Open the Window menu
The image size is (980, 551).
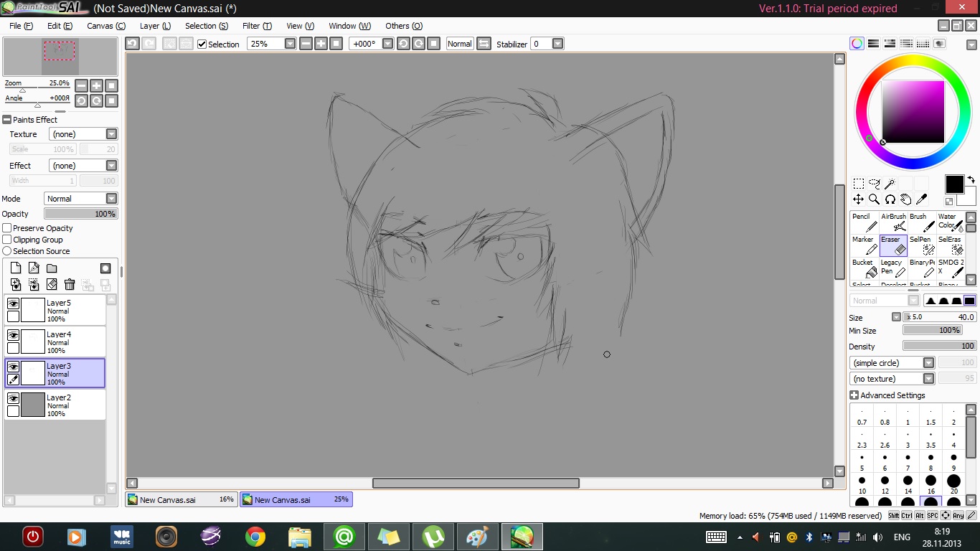coord(349,26)
